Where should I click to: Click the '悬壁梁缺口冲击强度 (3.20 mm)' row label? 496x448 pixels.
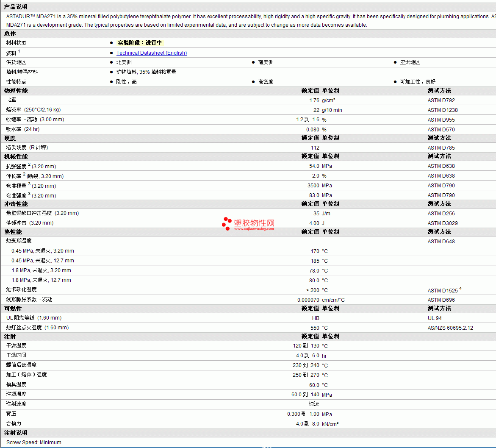click(x=42, y=213)
